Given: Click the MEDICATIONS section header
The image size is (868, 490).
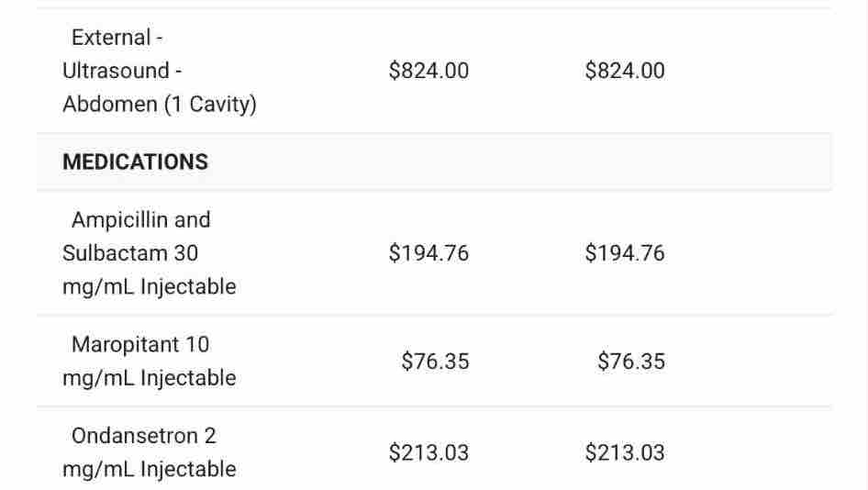Looking at the screenshot, I should 135,161.
